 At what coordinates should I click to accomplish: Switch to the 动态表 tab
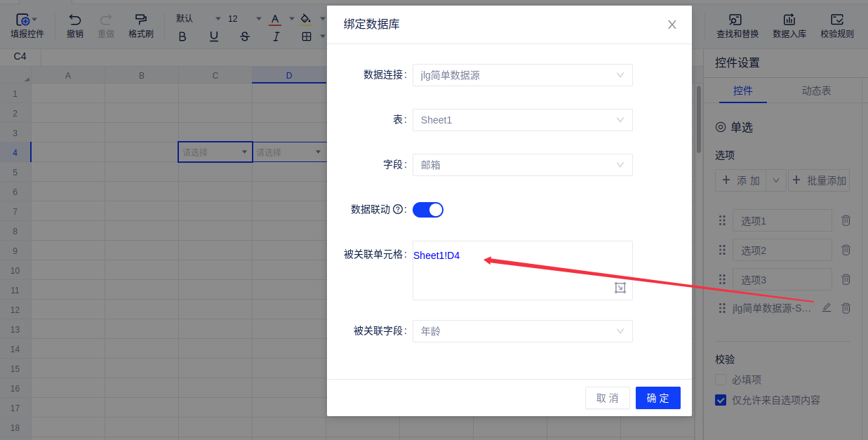click(x=816, y=91)
